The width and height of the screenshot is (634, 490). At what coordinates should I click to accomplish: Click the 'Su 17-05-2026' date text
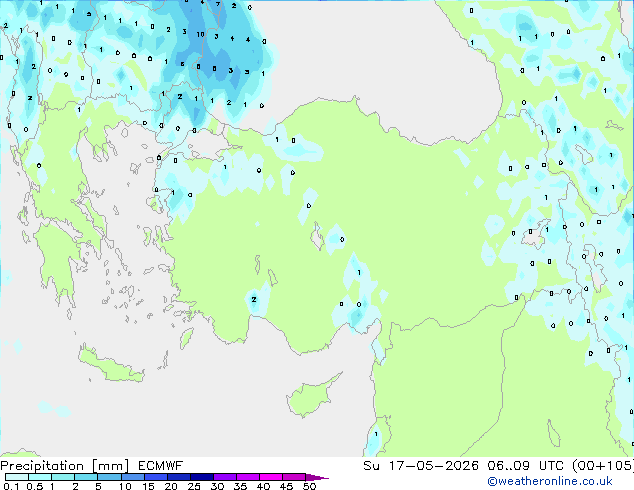coord(421,466)
